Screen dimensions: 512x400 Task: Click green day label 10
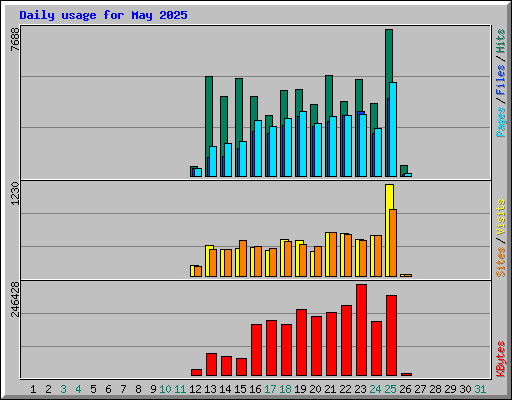tap(165, 389)
